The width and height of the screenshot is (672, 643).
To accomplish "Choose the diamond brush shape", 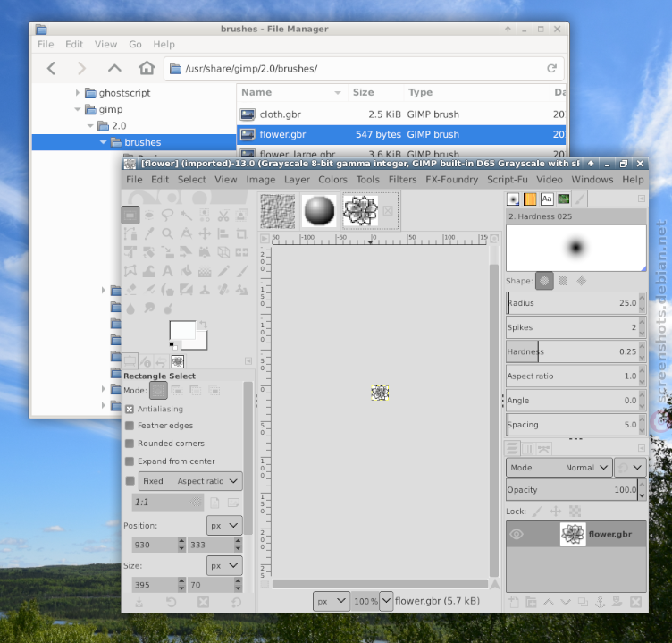I will pos(582,281).
